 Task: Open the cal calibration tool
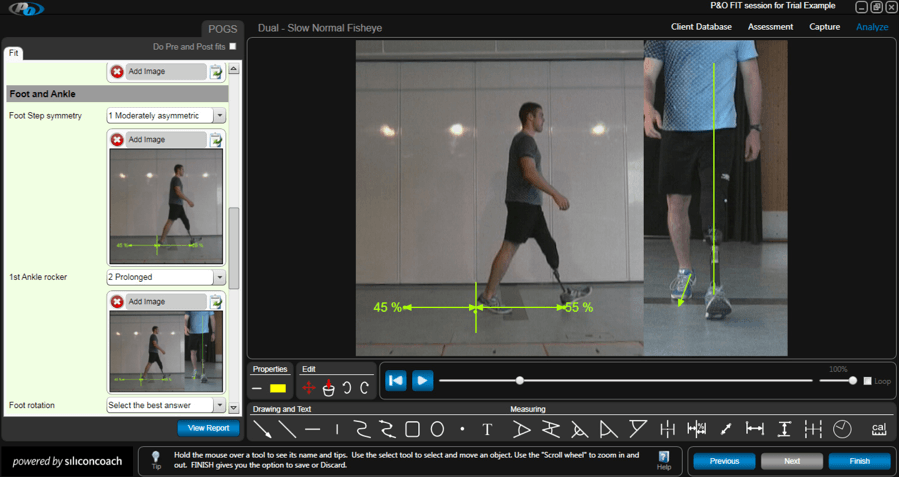(x=878, y=429)
